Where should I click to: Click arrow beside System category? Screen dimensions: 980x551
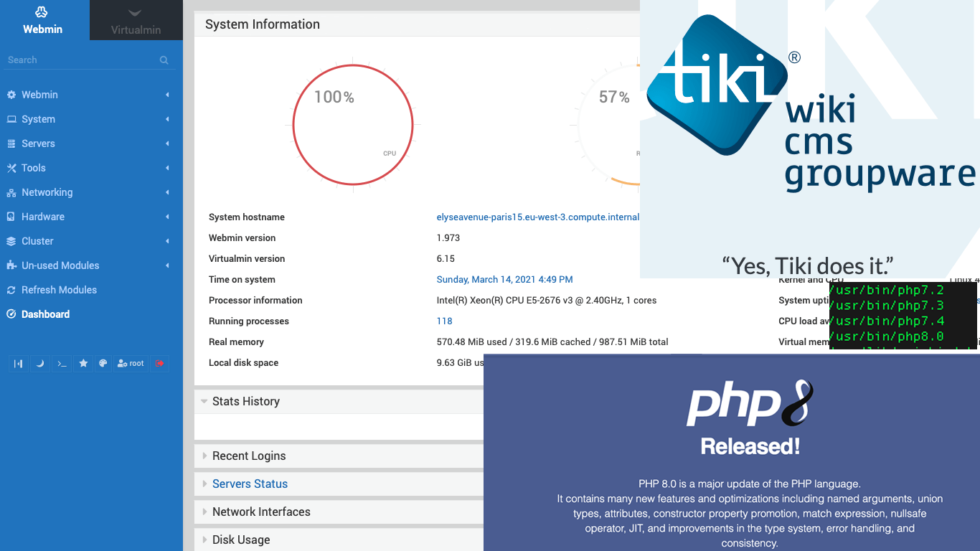point(167,119)
